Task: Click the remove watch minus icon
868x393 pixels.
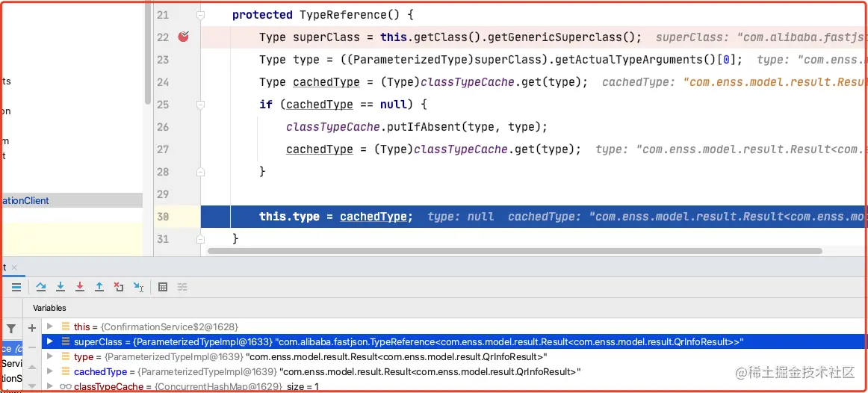Action: [x=32, y=347]
